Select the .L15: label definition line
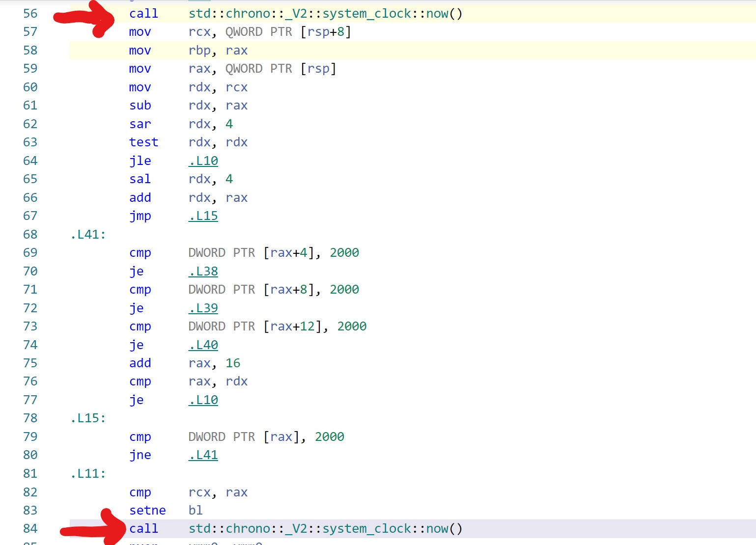 (x=88, y=418)
